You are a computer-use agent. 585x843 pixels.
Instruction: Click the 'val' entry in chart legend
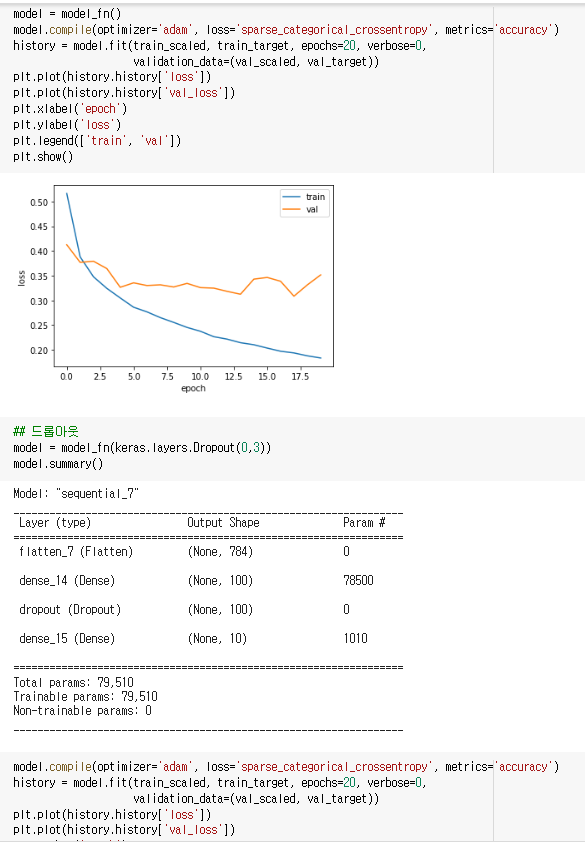[301, 210]
